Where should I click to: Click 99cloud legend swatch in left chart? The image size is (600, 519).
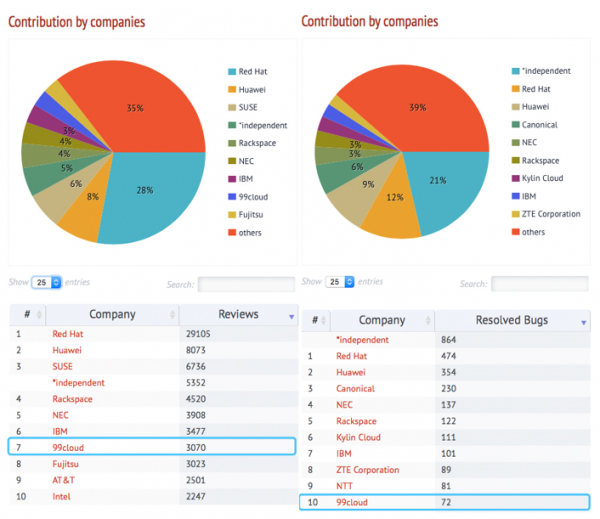tap(232, 197)
